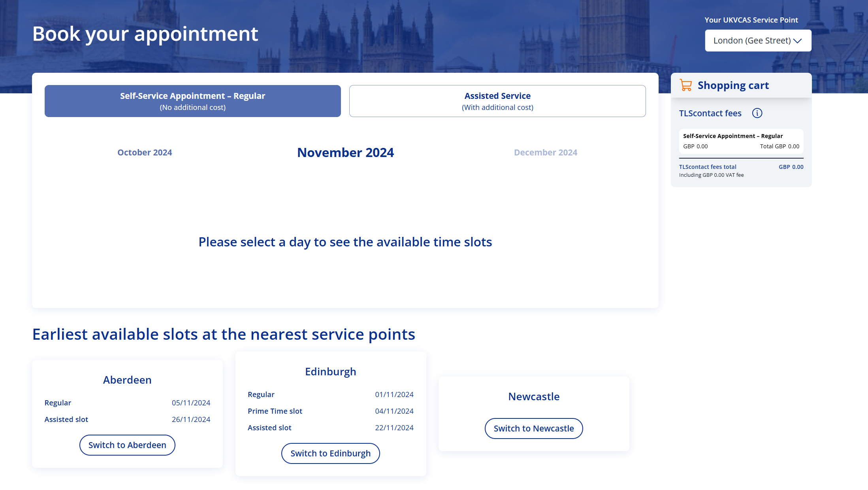
Task: Click Aberdeen Regular slot date 05/11/2024
Action: point(191,403)
